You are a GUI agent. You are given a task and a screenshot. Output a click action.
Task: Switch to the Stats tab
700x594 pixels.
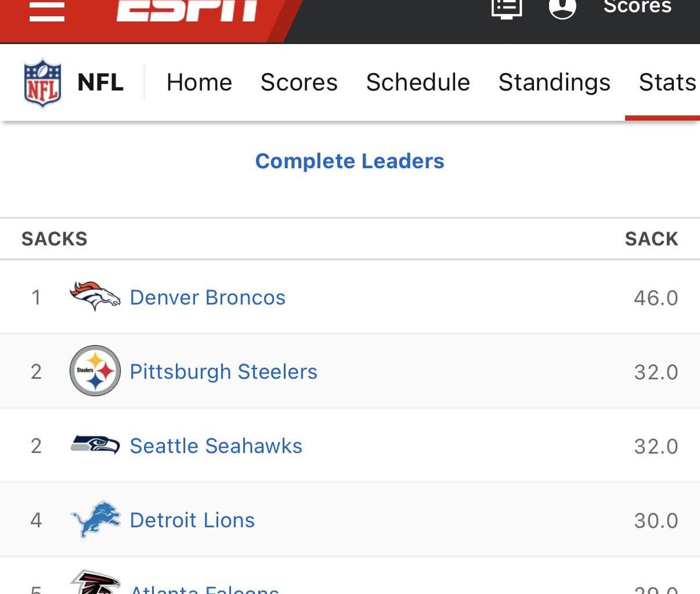click(666, 82)
